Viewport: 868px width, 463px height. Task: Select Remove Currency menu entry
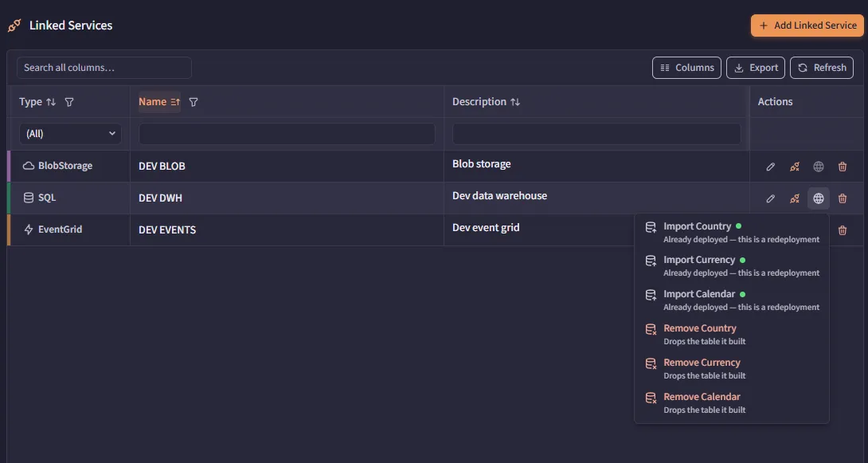pos(732,369)
